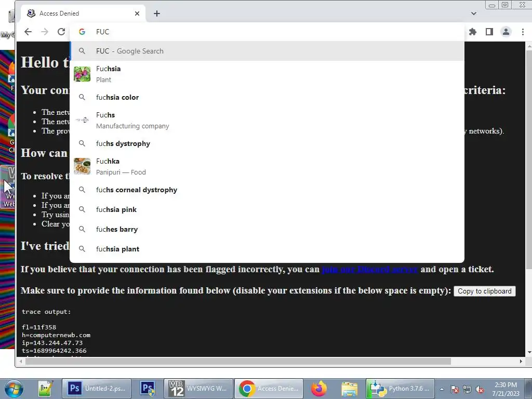The width and height of the screenshot is (532, 399).
Task: Reload the Access Denied page
Action: point(61,32)
